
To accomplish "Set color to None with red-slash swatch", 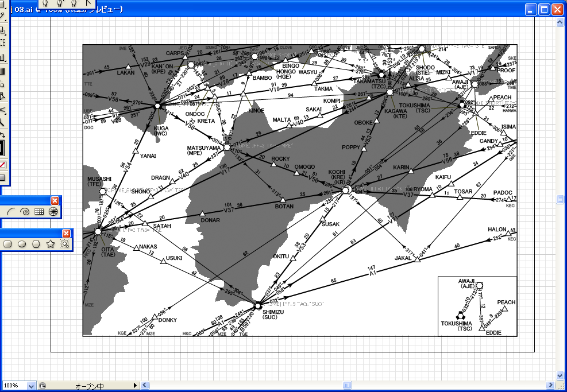I will pos(2,165).
